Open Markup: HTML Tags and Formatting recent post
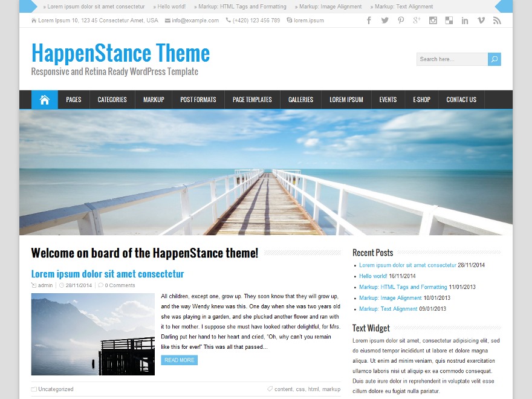The height and width of the screenshot is (399, 532). (x=403, y=287)
